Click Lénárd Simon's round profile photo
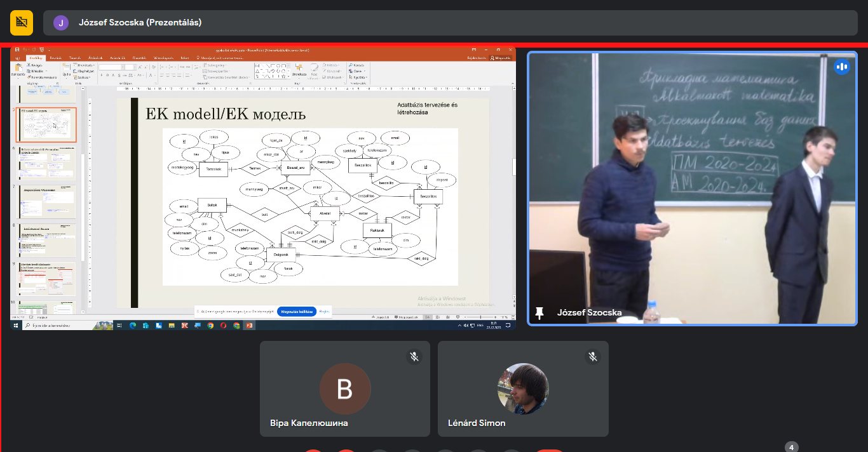868x452 pixels. (523, 389)
